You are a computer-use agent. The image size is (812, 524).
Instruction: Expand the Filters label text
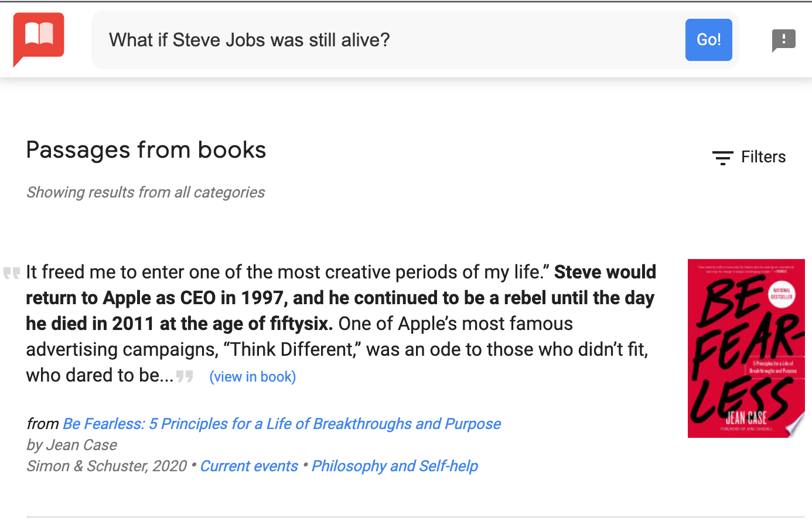pos(763,157)
